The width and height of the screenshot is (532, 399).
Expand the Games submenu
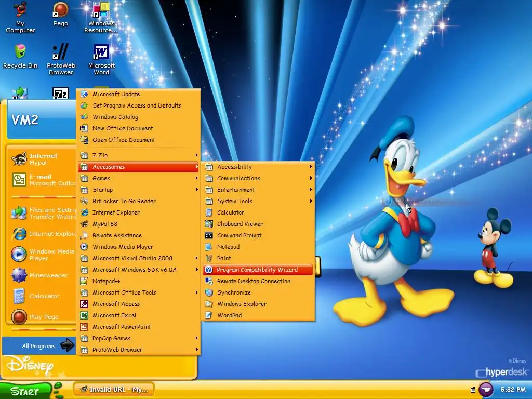(138, 178)
